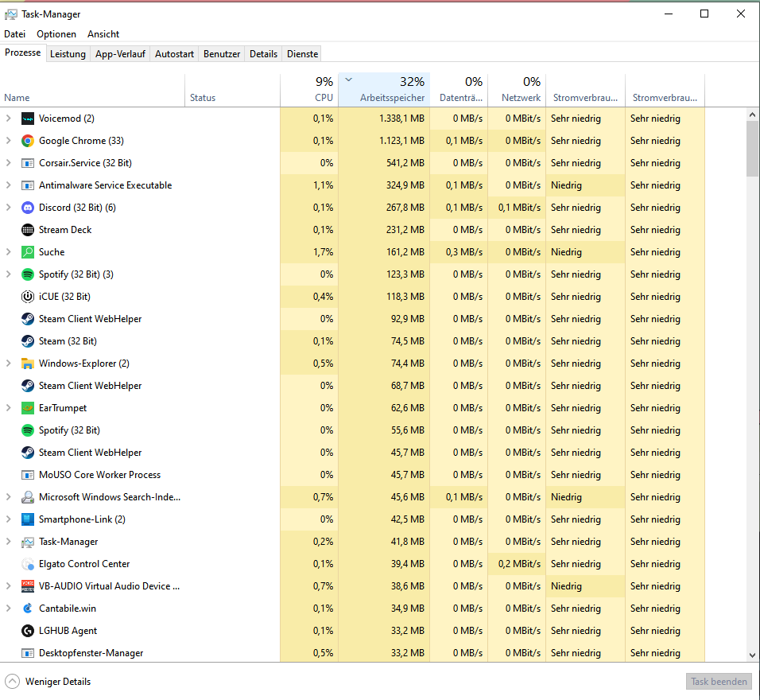Switch to the Leistung tab
The width and height of the screenshot is (760, 700).
[68, 54]
